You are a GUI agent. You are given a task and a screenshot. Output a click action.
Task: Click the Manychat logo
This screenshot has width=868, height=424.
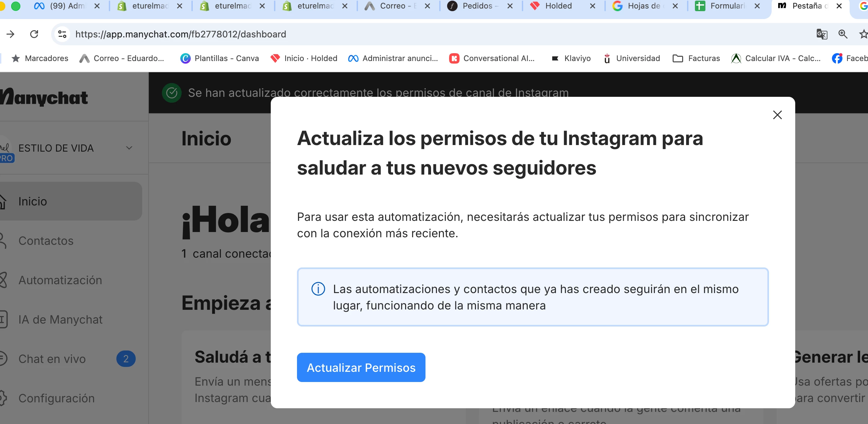(44, 98)
